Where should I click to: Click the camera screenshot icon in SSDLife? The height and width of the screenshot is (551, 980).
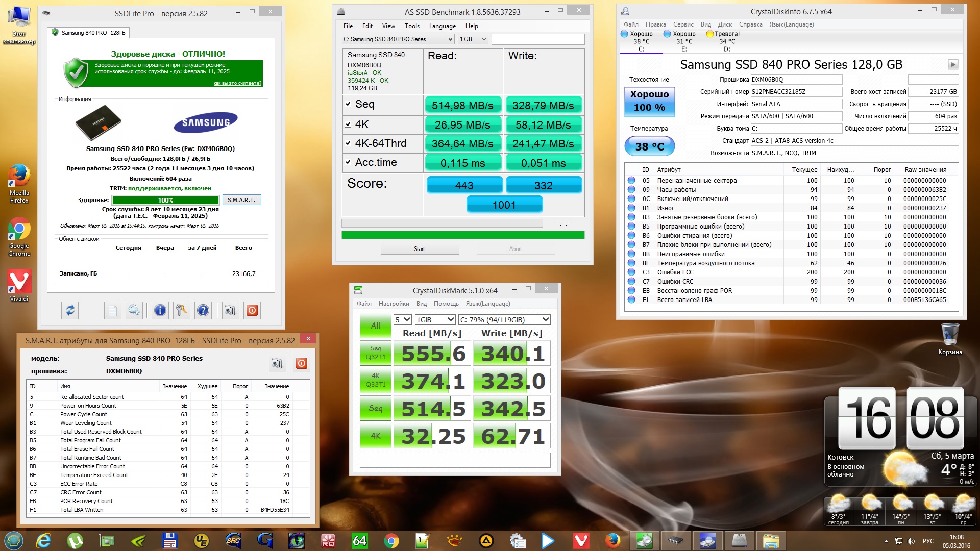[x=230, y=310]
